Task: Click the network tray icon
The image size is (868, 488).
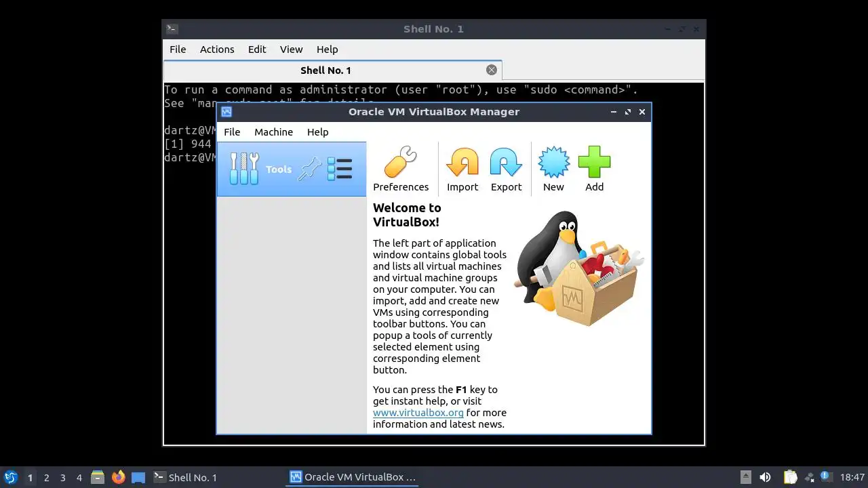Action: point(809,477)
